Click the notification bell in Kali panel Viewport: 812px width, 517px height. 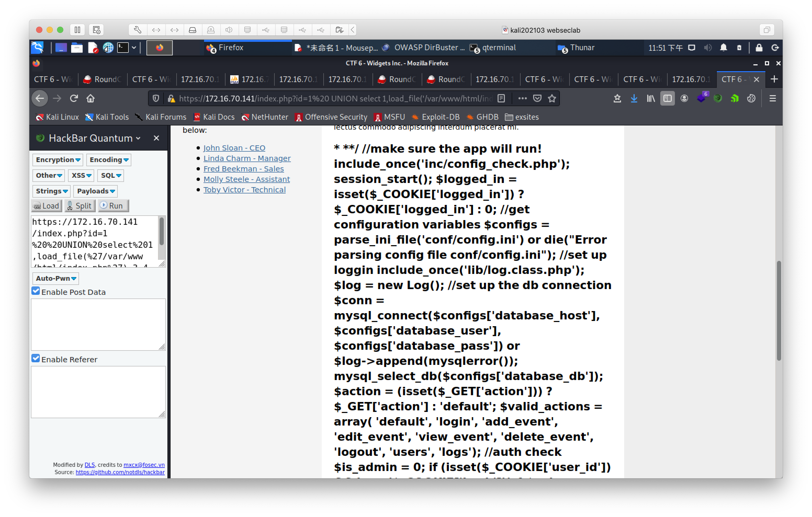723,48
